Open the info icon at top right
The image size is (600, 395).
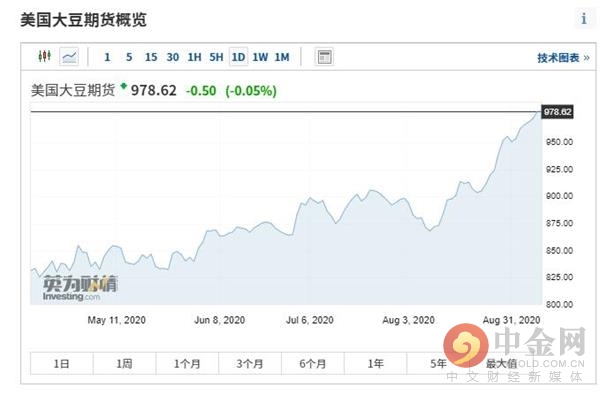[x=584, y=19]
